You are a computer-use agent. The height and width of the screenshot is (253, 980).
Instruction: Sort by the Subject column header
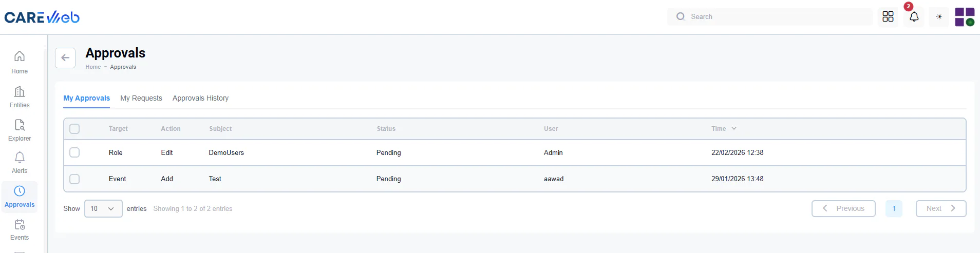click(x=220, y=129)
